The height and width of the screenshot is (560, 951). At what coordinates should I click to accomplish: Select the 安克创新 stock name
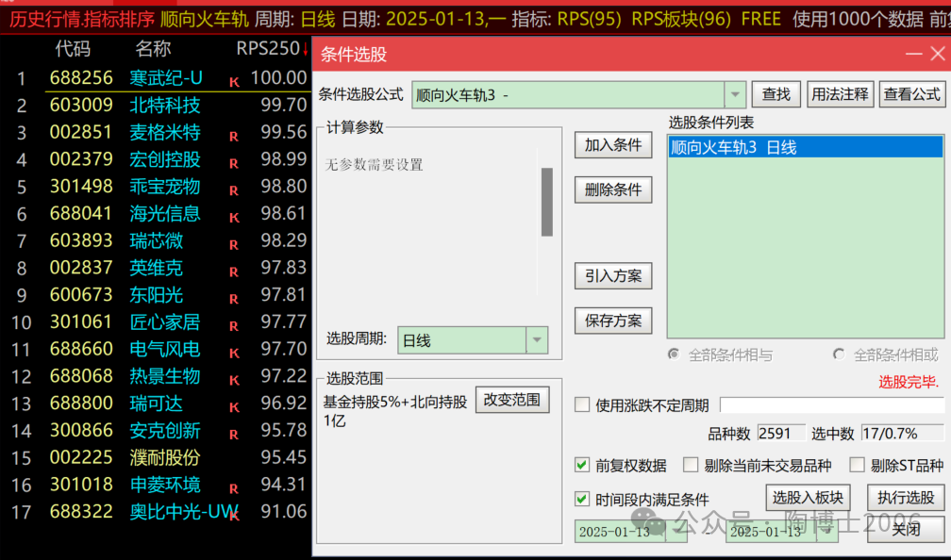pyautogui.click(x=164, y=430)
